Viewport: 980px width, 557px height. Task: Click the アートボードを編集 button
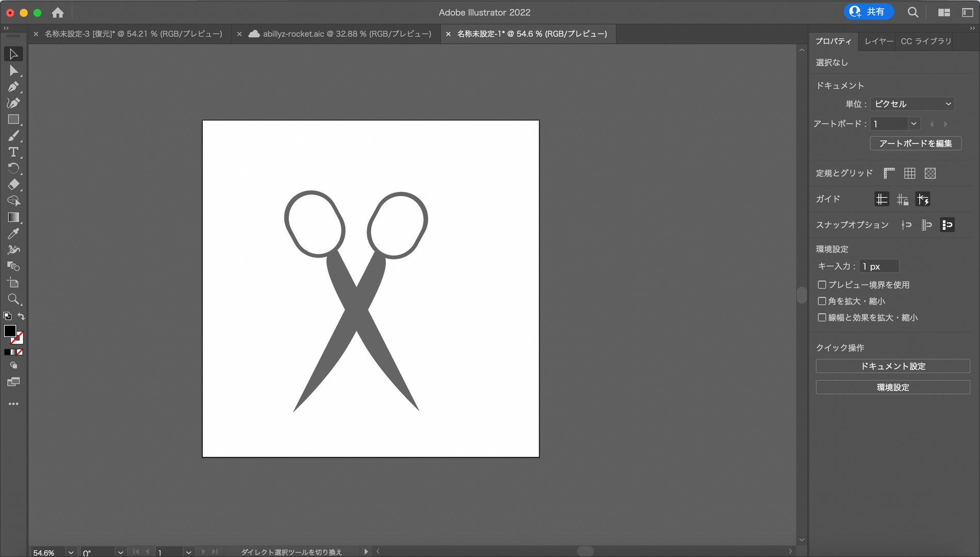915,144
